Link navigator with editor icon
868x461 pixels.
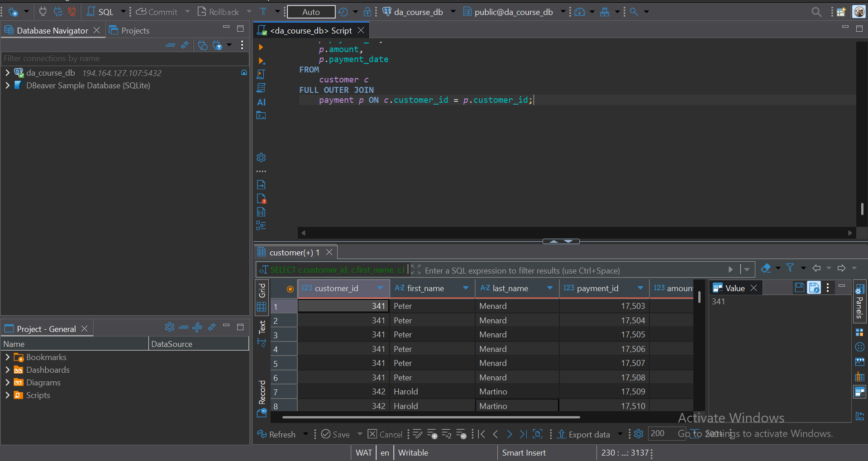pyautogui.click(x=185, y=45)
